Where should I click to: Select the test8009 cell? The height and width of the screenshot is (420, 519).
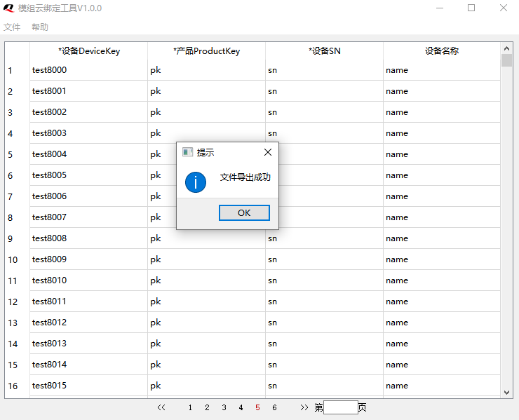click(x=88, y=259)
